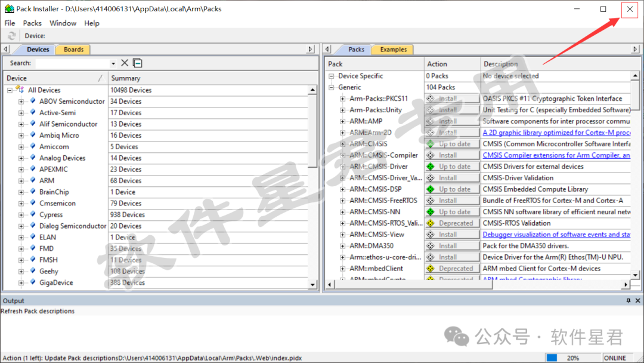Image resolution: width=644 pixels, height=363 pixels.
Task: Expand the GigaDevice vendor node
Action: (x=21, y=282)
